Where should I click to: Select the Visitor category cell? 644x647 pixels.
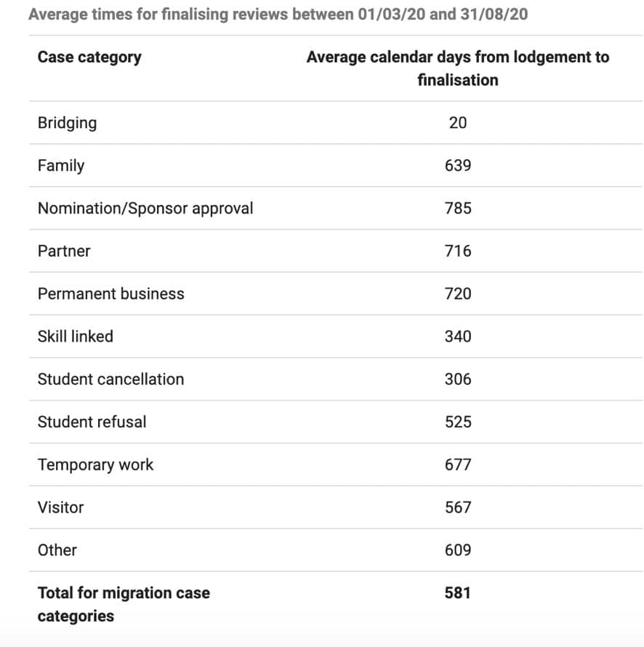pos(60,507)
